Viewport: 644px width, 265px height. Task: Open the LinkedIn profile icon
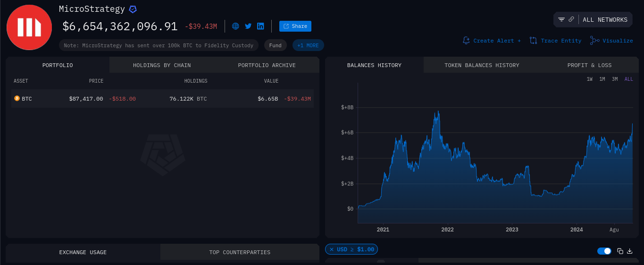click(x=260, y=26)
